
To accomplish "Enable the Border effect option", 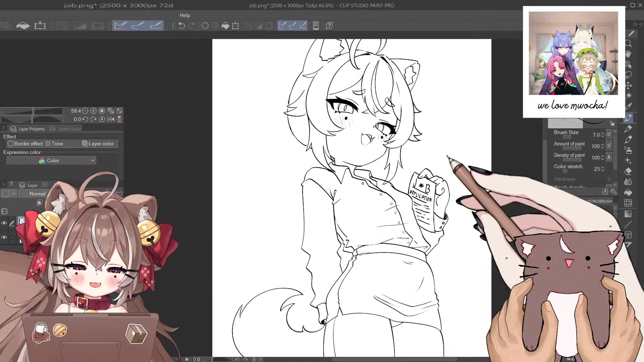I will pos(25,143).
